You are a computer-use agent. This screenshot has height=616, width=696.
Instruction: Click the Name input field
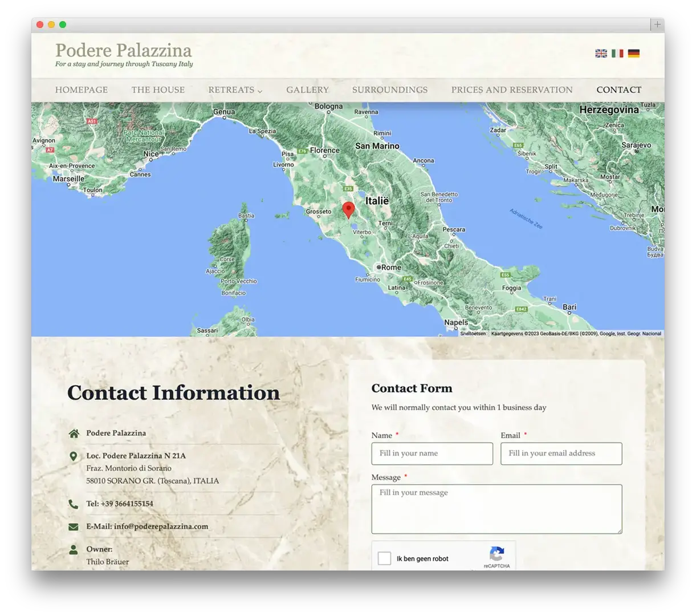(432, 453)
